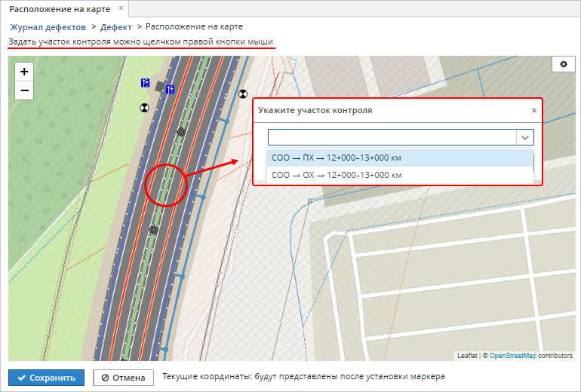Click the blue road sign by the gray building

click(x=170, y=89)
